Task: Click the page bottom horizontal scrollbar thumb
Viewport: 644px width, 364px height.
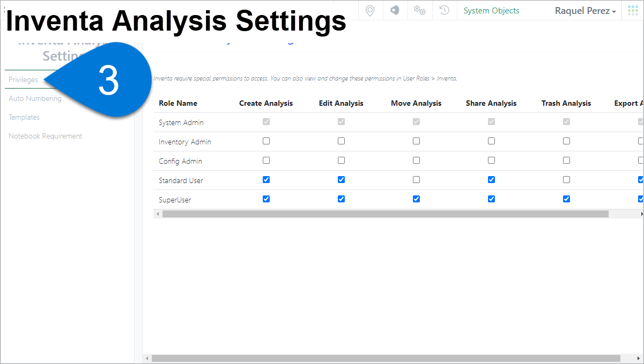Action: click(x=386, y=358)
